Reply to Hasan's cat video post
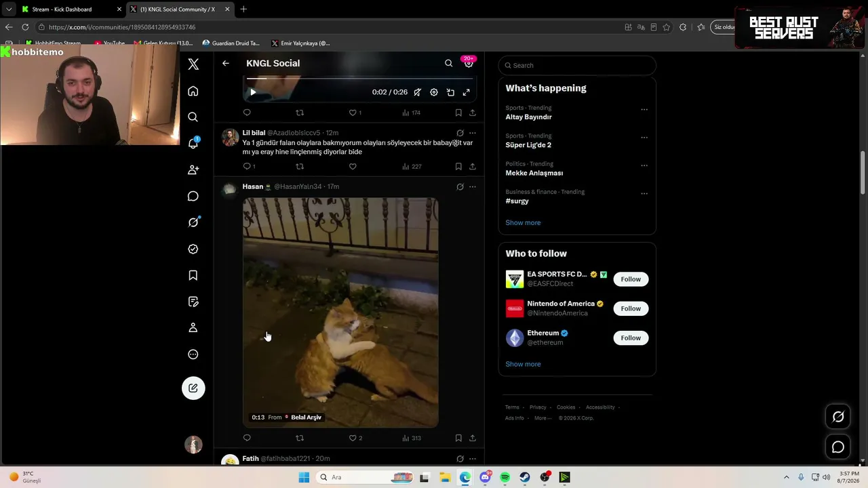The width and height of the screenshot is (868, 488). point(247,438)
